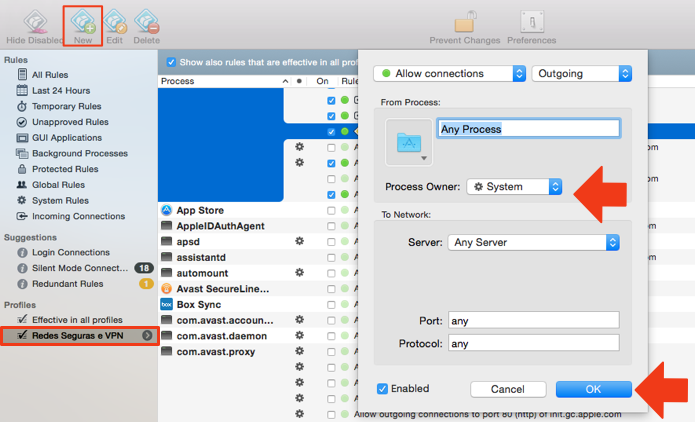This screenshot has width=695, height=422.
Task: Click the New rule toolbar icon
Action: click(83, 21)
